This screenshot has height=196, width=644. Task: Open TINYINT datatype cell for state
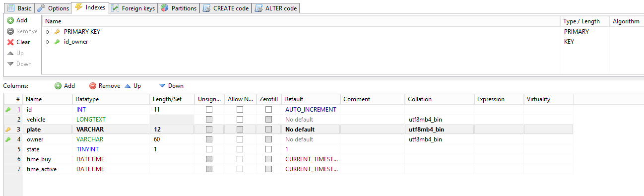click(111, 149)
